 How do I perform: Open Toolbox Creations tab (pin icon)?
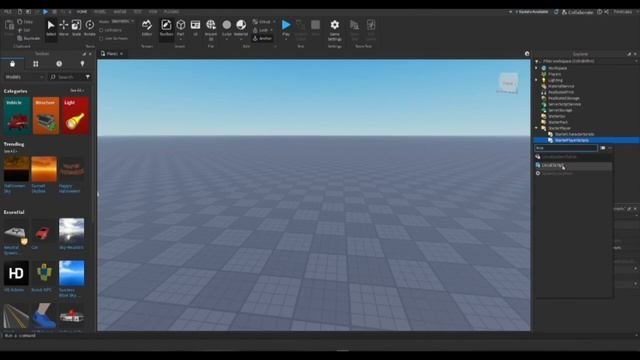point(82,64)
